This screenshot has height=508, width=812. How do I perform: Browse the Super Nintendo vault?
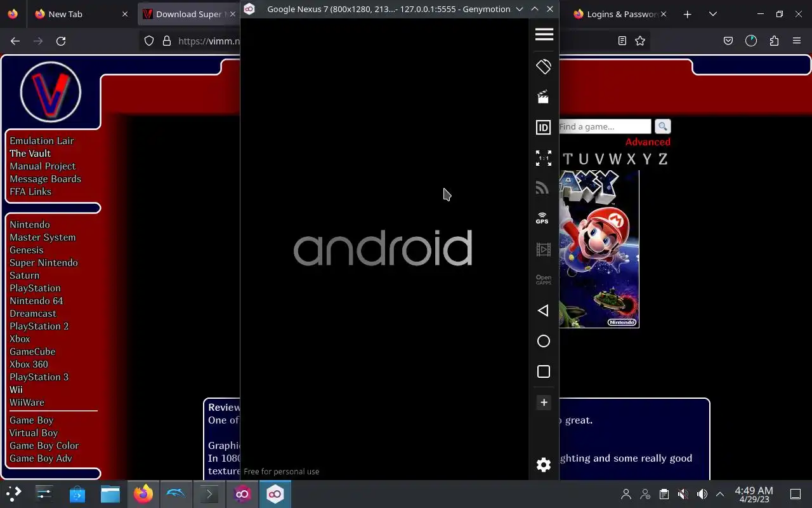point(44,262)
